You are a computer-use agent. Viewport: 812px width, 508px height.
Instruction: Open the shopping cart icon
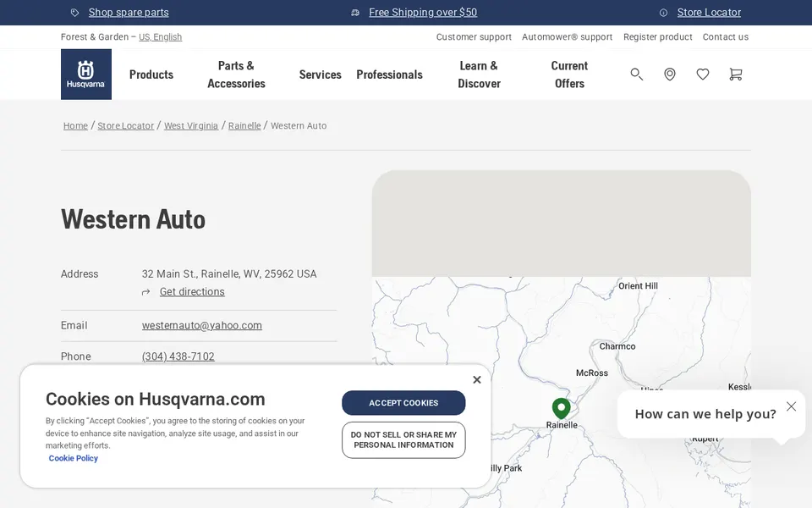735,75
